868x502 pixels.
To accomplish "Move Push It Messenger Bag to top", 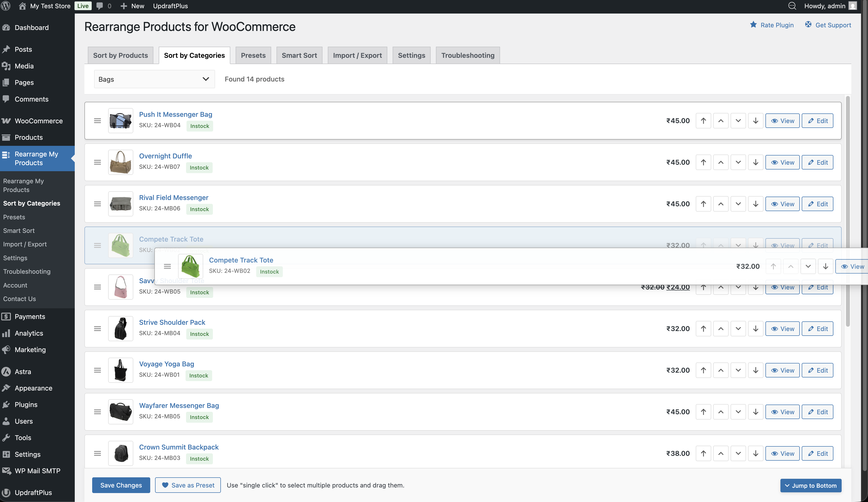I will tap(703, 120).
